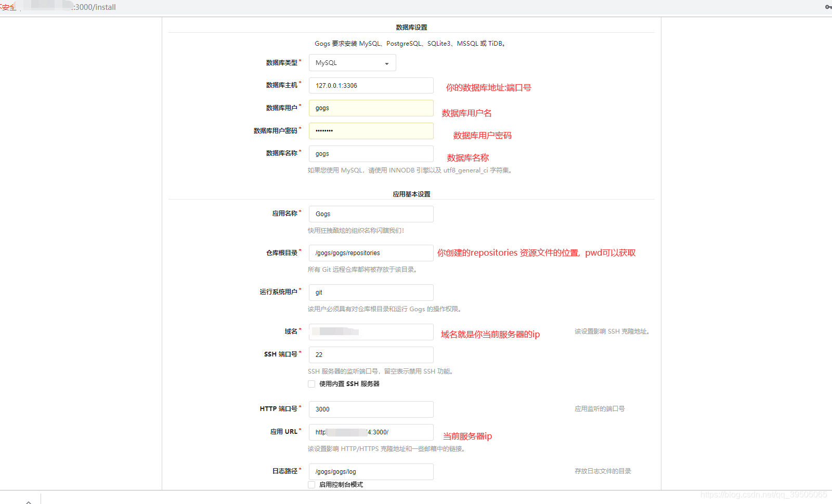Click the 日志路径 label
This screenshot has width=832, height=504.
pyautogui.click(x=285, y=471)
